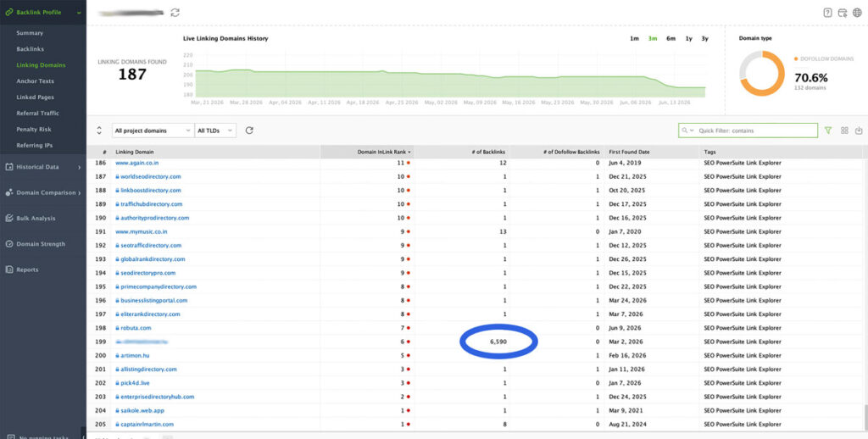Click the vertical scrollbar thumb of the table
The width and height of the screenshot is (868, 439).
[x=865, y=416]
